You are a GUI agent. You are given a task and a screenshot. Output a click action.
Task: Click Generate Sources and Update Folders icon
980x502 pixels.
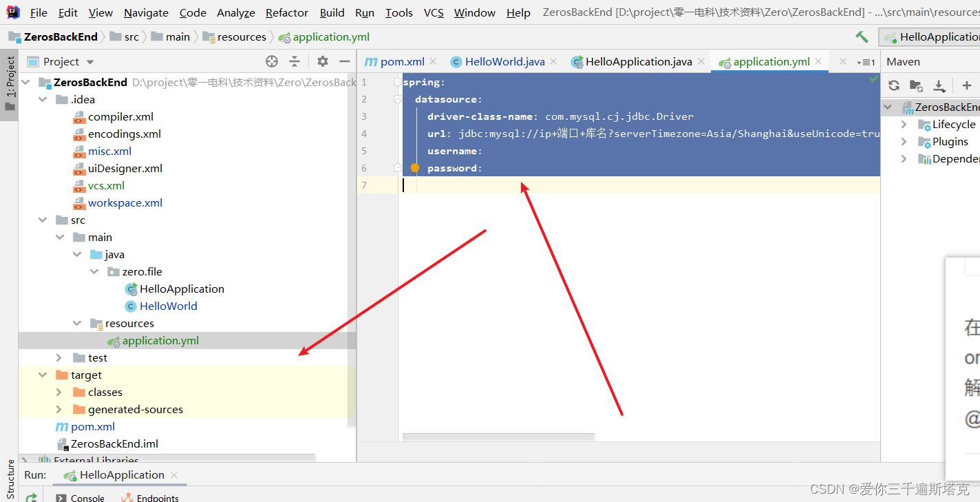[x=916, y=85]
